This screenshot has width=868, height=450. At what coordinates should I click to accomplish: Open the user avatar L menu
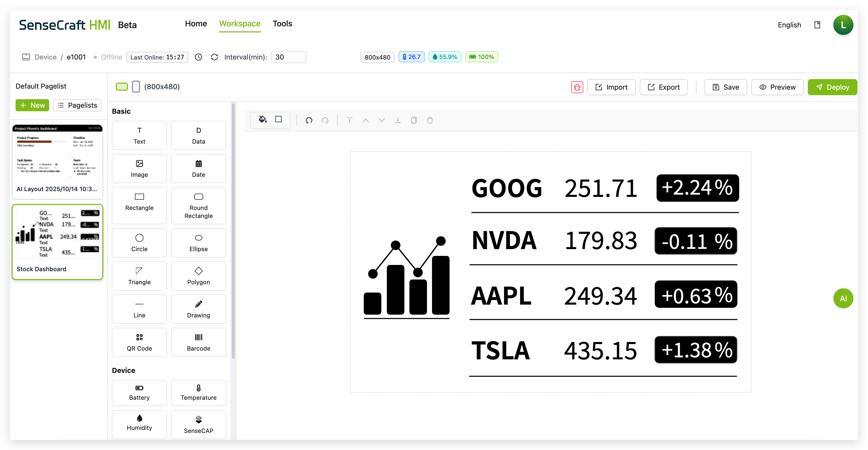(x=843, y=25)
